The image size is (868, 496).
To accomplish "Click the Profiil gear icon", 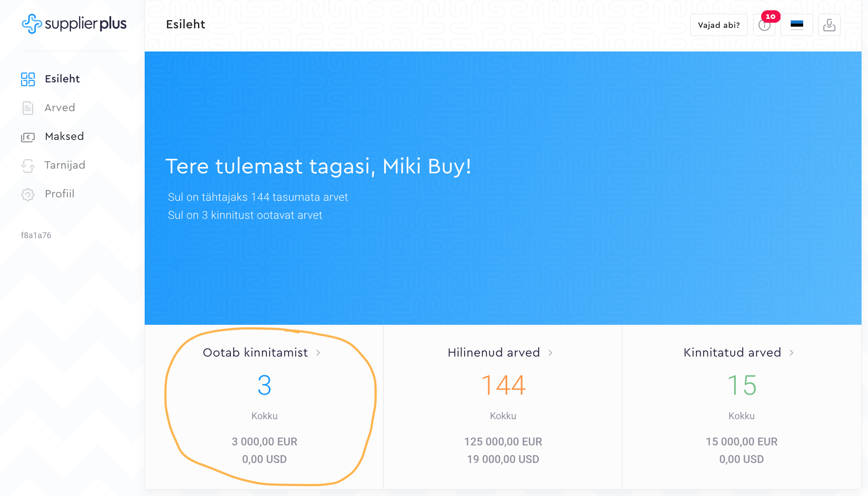I will click(x=28, y=194).
